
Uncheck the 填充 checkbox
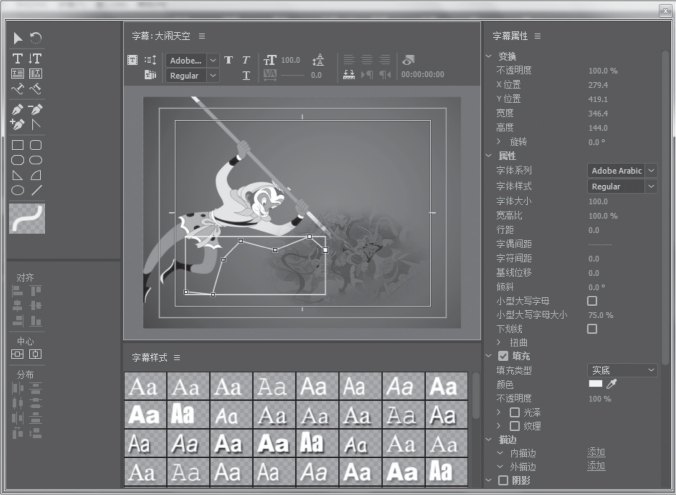click(x=503, y=356)
